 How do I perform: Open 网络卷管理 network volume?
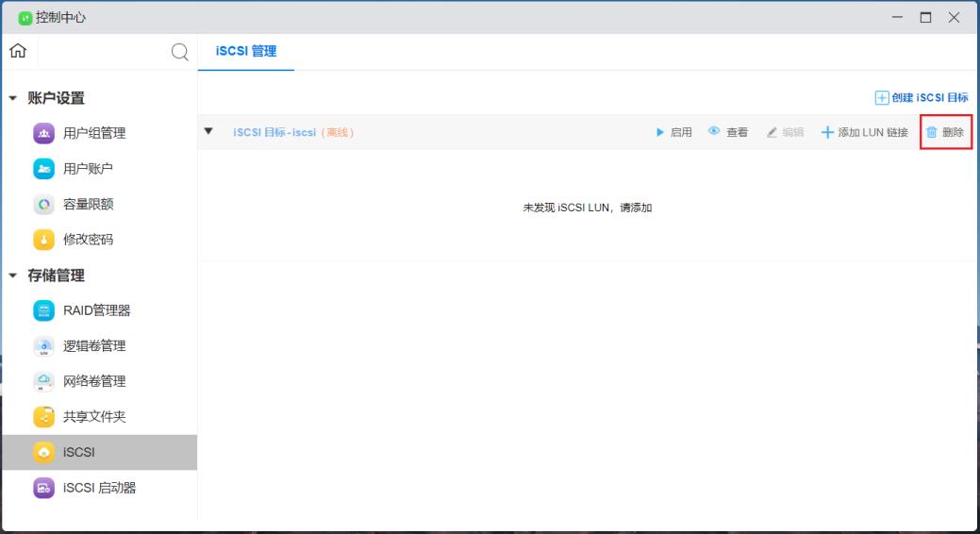[44, 381]
